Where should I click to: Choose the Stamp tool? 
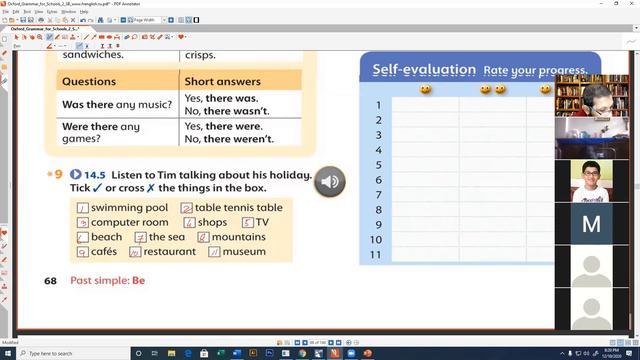(72, 37)
